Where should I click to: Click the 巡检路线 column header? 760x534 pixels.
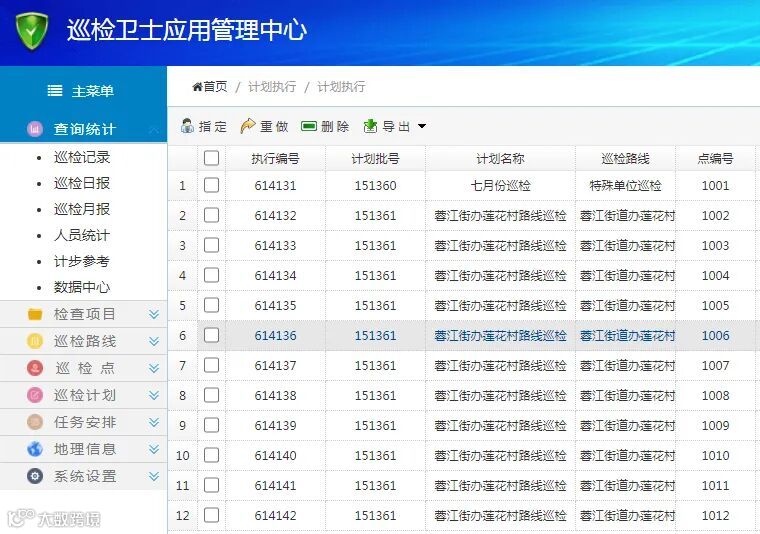(x=625, y=158)
